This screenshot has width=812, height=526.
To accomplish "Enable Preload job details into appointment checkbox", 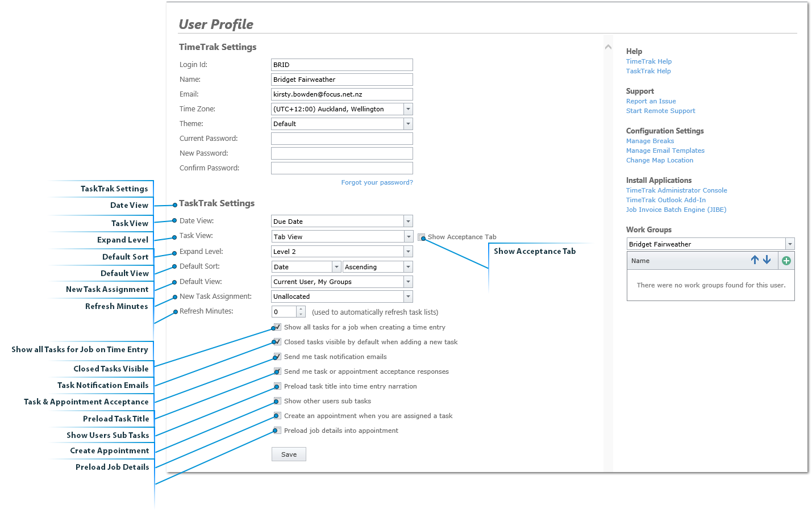I will tap(277, 431).
